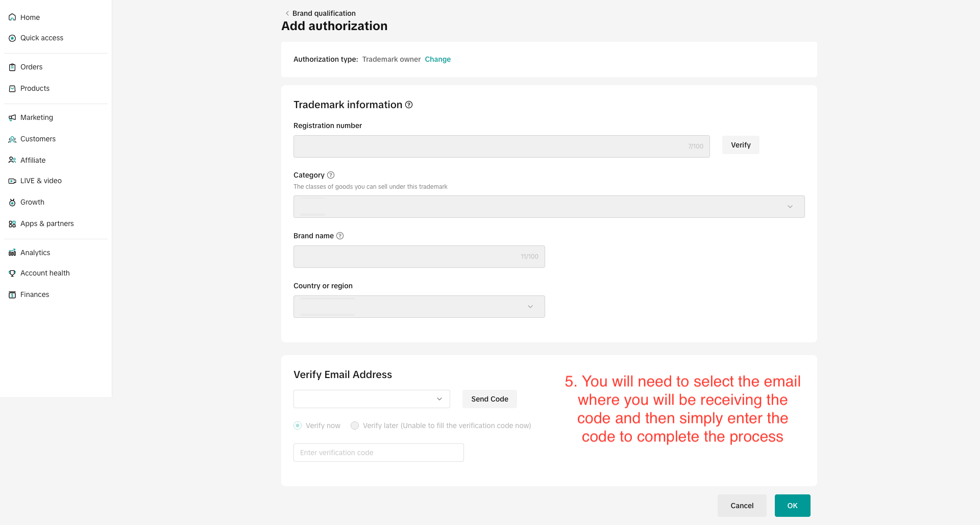Click the Affiliate icon in sidebar
This screenshot has width=980, height=525.
tap(12, 160)
